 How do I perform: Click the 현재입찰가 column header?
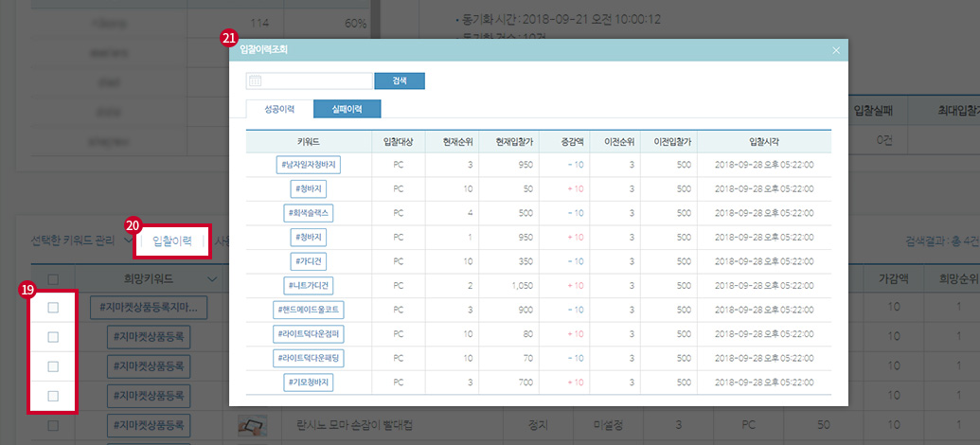click(508, 142)
